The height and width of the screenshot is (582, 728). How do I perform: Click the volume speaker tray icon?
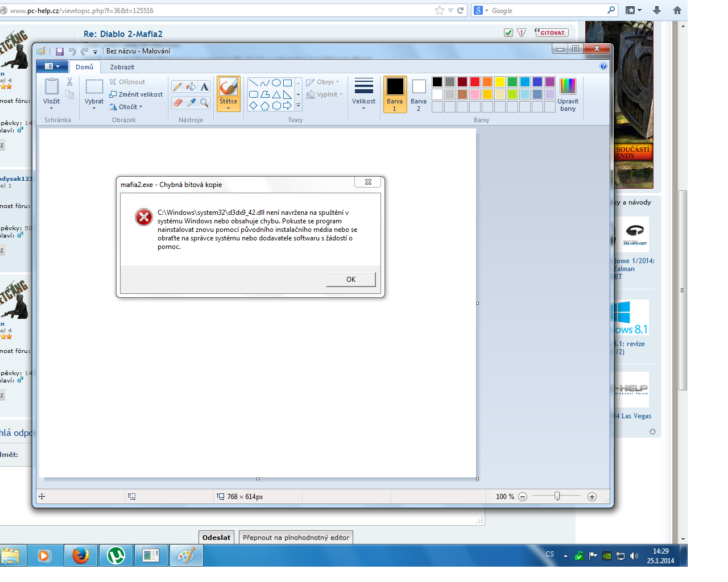click(x=634, y=556)
